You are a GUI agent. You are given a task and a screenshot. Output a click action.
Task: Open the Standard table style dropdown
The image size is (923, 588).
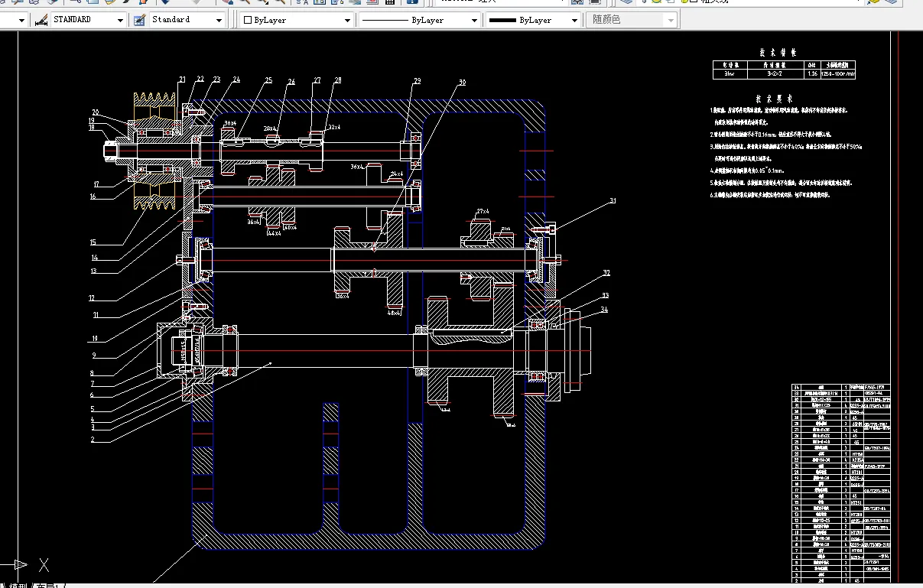(x=219, y=21)
